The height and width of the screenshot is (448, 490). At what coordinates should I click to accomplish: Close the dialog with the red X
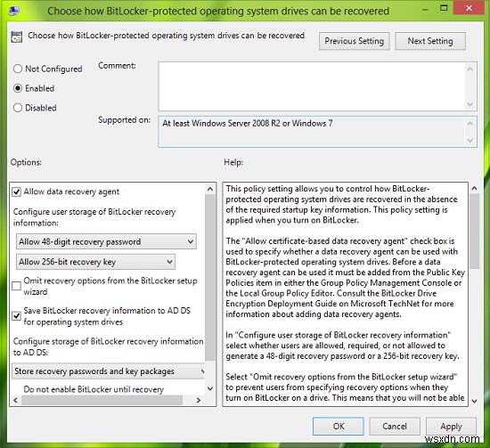click(x=469, y=8)
